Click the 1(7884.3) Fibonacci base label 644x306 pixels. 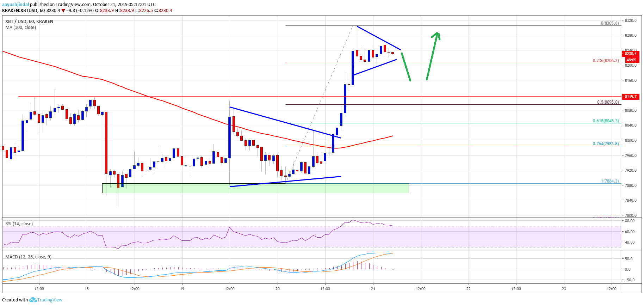tap(610, 181)
